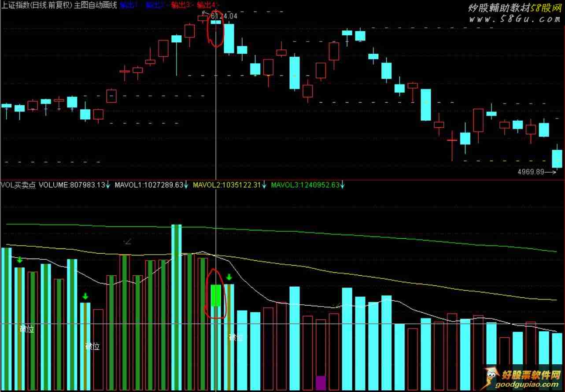Image resolution: width=565 pixels, height=392 pixels.
Task: Open the goodgupiao.com link text
Action: (531, 385)
